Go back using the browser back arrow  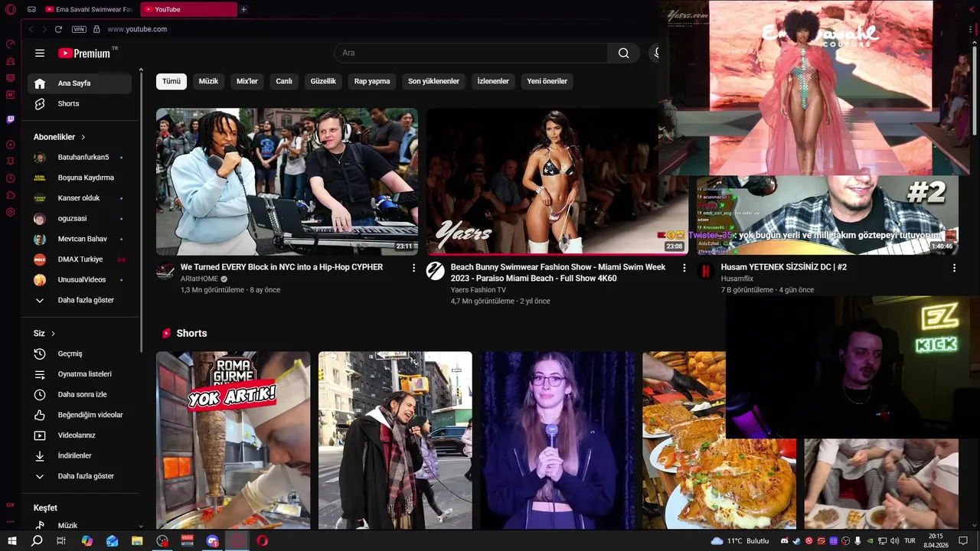(31, 29)
